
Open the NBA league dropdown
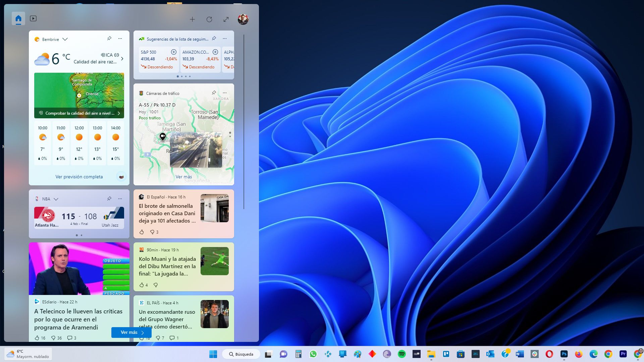click(x=55, y=199)
